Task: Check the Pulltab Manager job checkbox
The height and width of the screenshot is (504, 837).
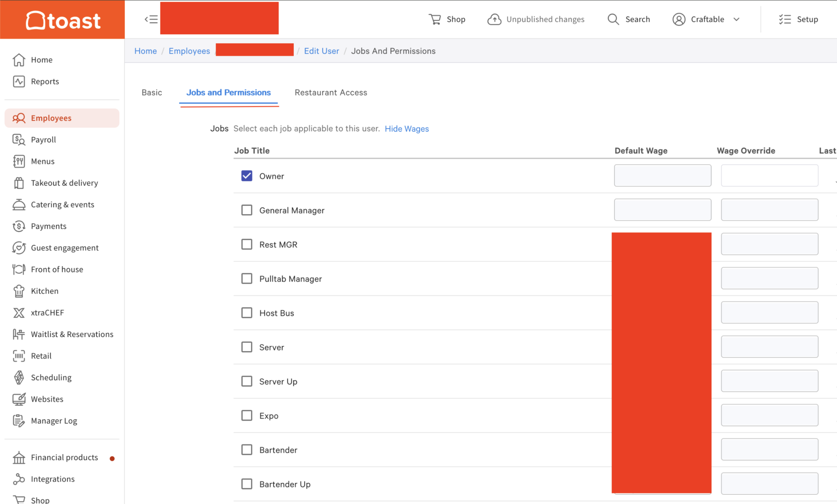Action: pos(247,279)
